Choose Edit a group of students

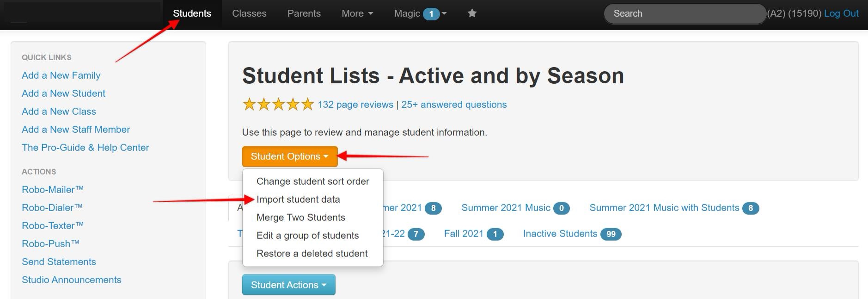tap(307, 236)
